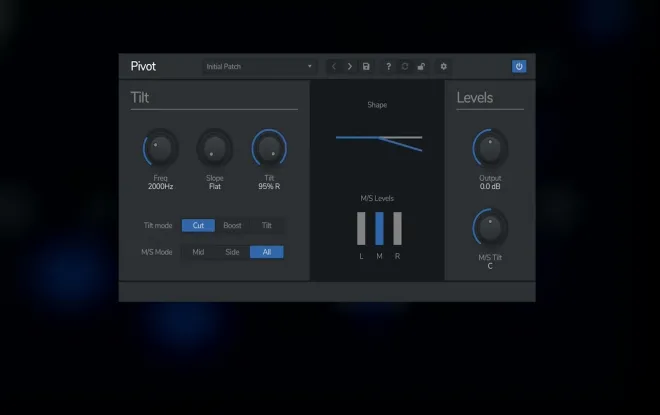Click the Tilt knob showing 95% R

[269, 148]
